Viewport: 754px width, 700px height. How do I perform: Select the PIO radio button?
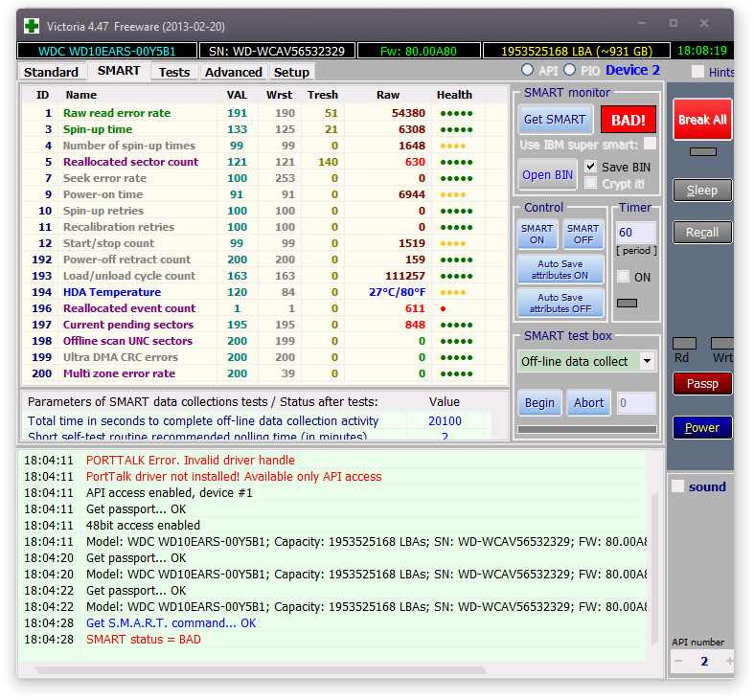(569, 70)
